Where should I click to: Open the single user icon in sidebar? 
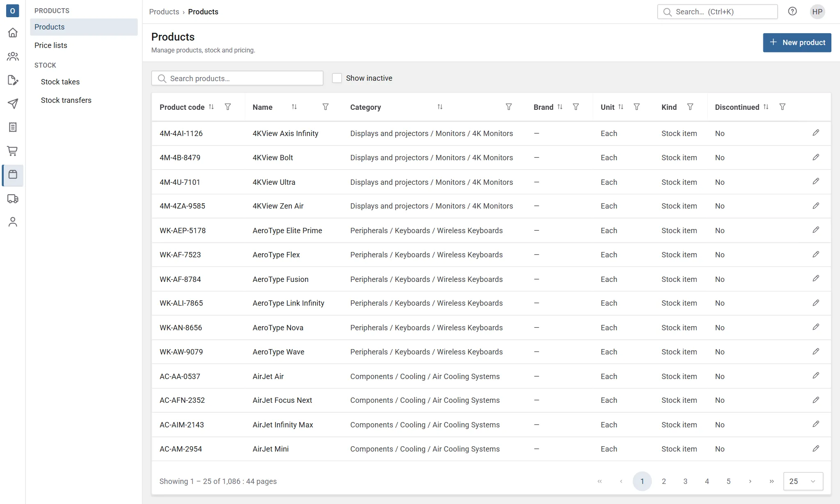(x=13, y=222)
